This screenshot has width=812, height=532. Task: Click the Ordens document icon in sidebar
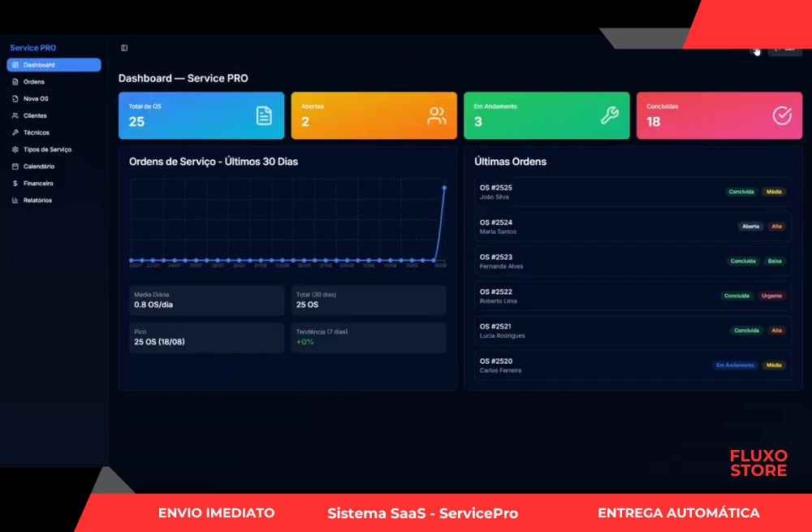coord(15,82)
